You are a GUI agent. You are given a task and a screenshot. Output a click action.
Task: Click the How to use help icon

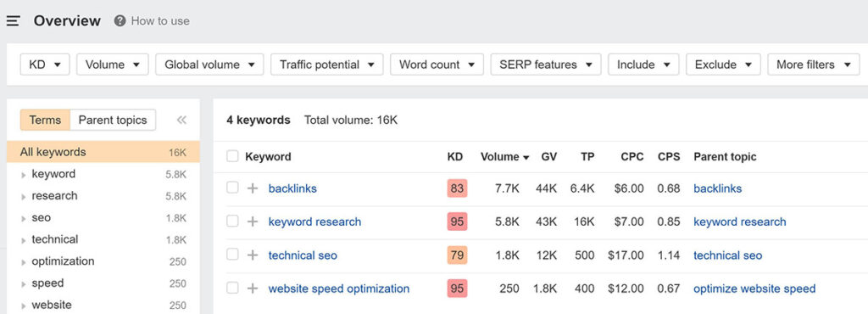[x=120, y=21]
